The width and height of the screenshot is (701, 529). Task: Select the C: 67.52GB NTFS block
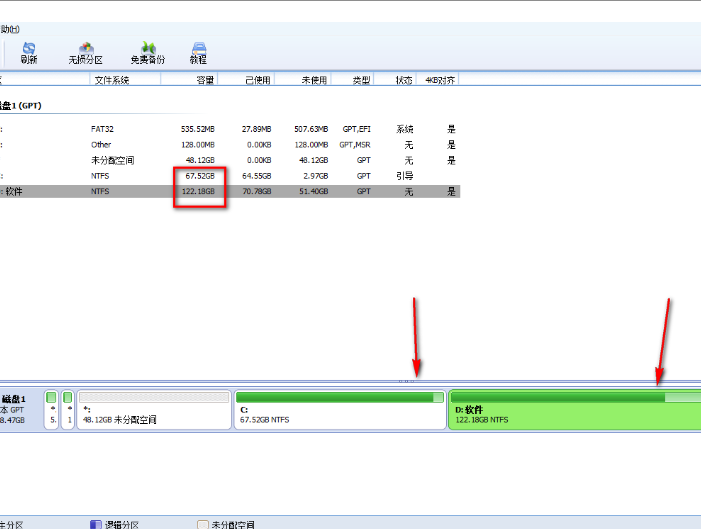coord(340,410)
